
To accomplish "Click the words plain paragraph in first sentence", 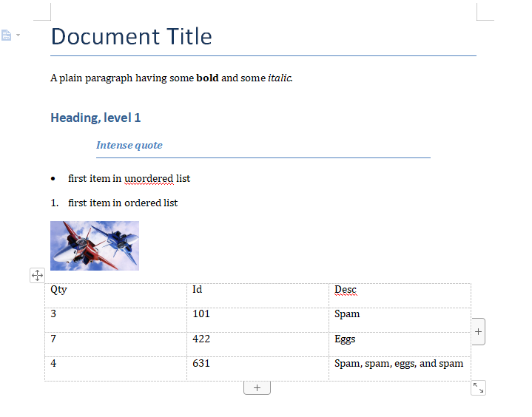I will click(x=96, y=78).
